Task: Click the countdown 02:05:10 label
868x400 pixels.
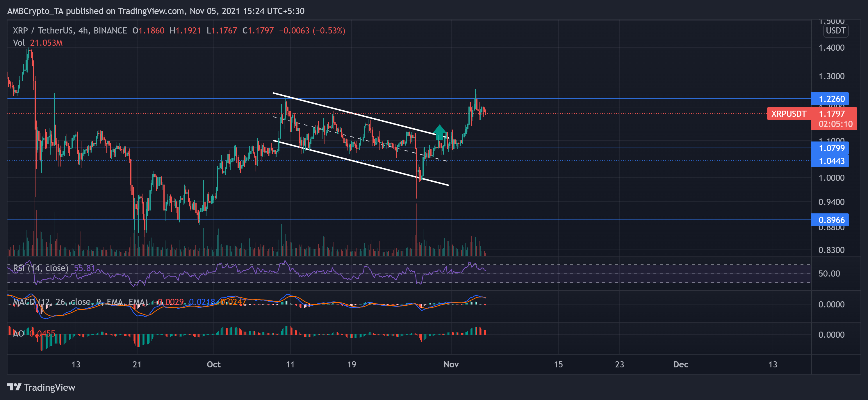Action: (x=835, y=124)
